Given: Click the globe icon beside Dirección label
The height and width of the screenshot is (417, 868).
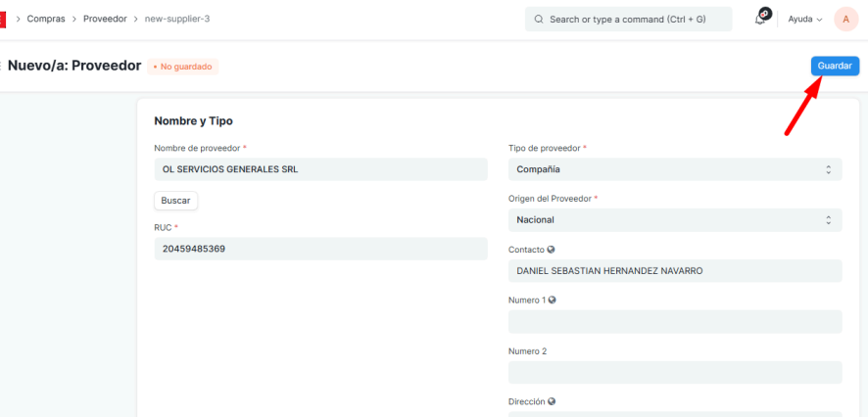Looking at the screenshot, I should (552, 401).
